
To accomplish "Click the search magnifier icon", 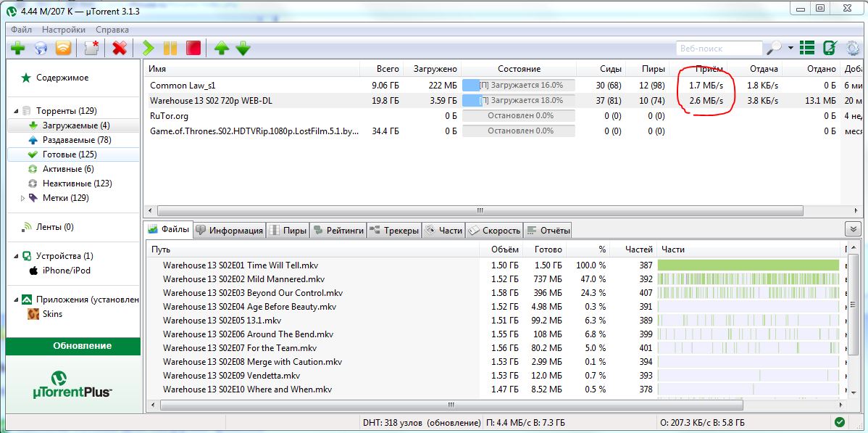I will tap(773, 49).
